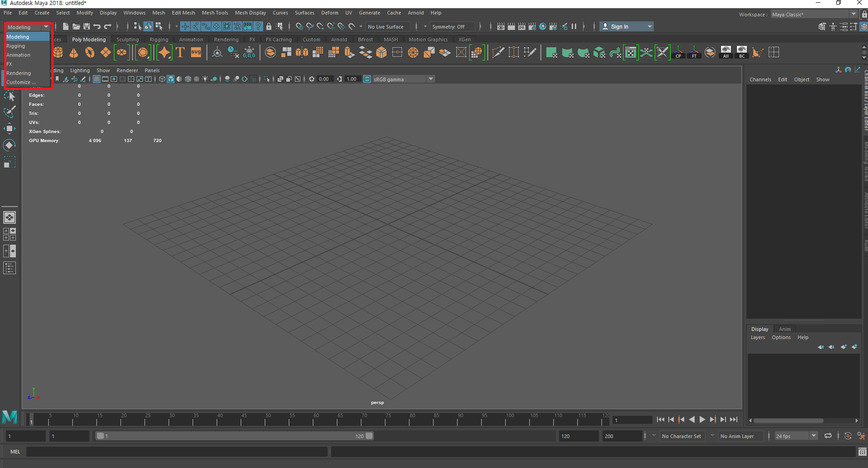The height and width of the screenshot is (468, 868).
Task: Create a polygon plane from the shelf
Action: 106,53
